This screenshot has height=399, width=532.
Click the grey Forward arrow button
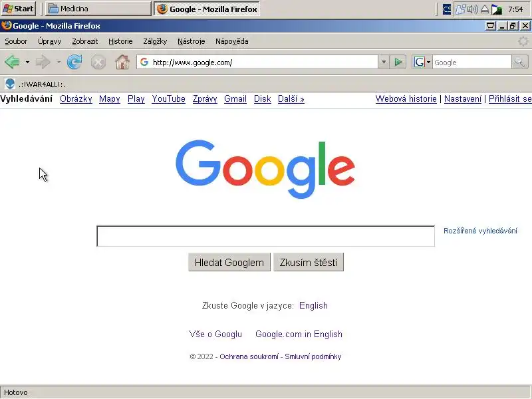tap(43, 62)
